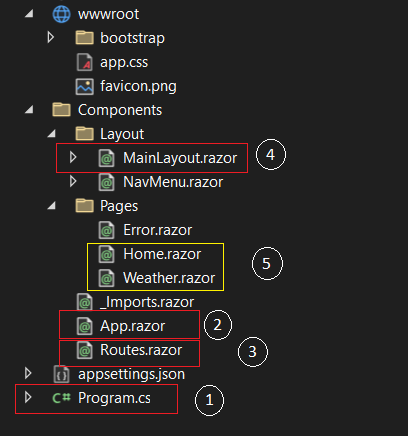Click the Home.razor file icon
408x436 pixels.
click(x=107, y=254)
